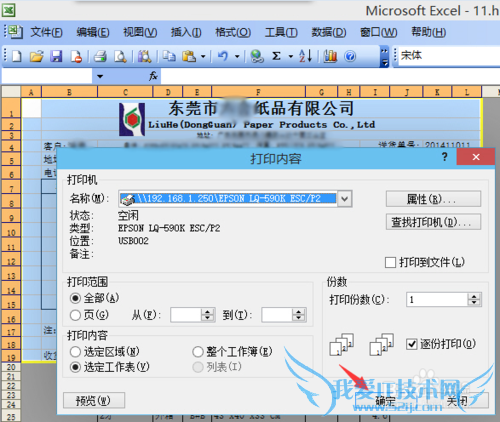Click the 属性(R) properties button
This screenshot has height=422, width=500.
pyautogui.click(x=433, y=199)
